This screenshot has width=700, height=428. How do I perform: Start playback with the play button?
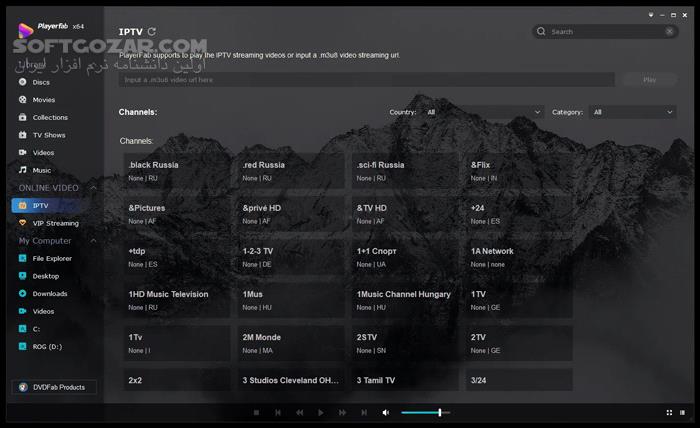tap(321, 412)
